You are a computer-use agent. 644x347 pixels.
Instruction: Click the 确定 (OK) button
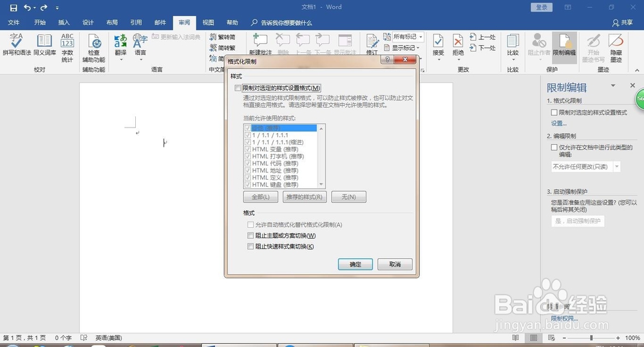click(x=355, y=264)
